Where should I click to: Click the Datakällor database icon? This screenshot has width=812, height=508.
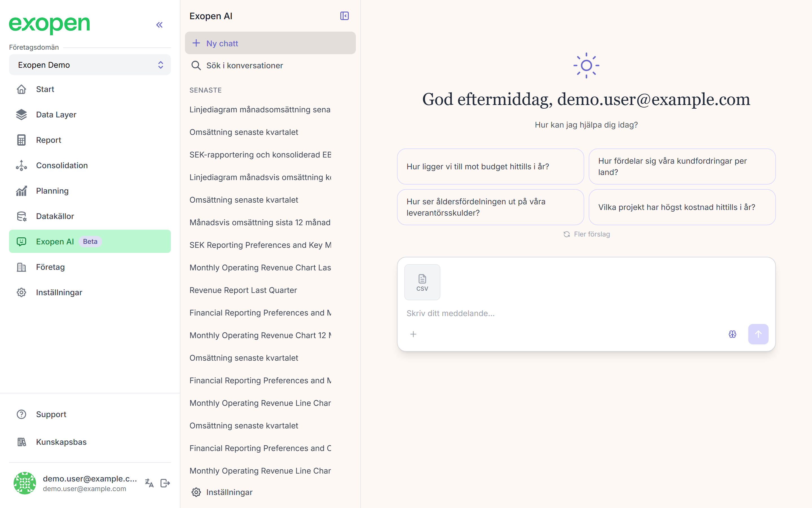click(x=21, y=216)
